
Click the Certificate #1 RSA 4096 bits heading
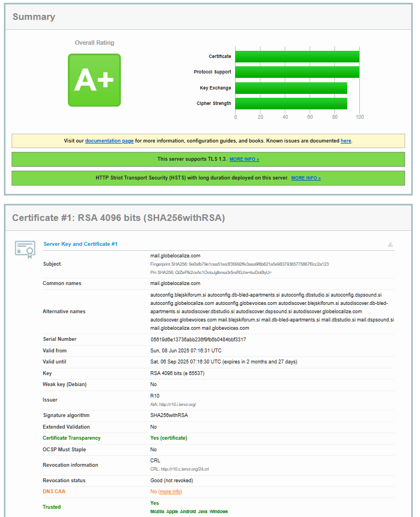(x=118, y=218)
